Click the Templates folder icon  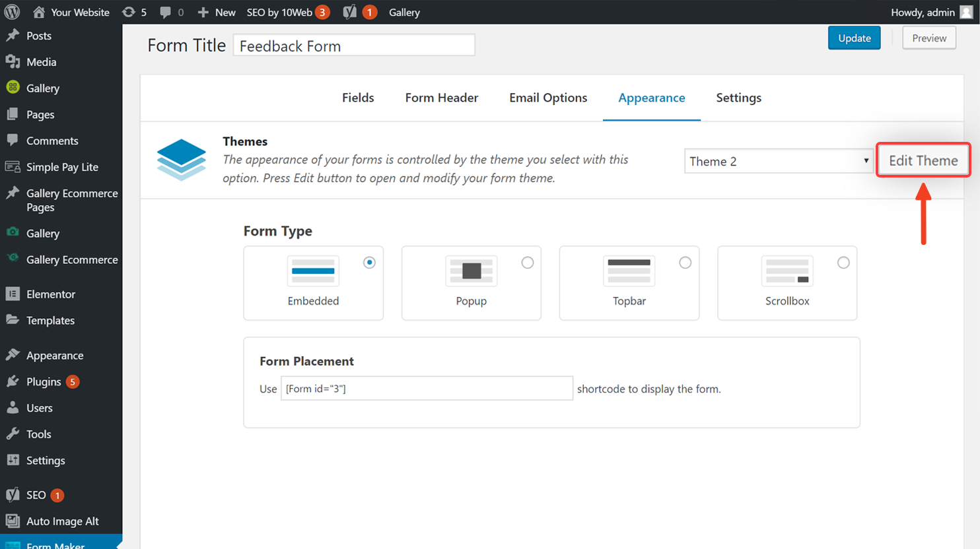click(x=13, y=320)
